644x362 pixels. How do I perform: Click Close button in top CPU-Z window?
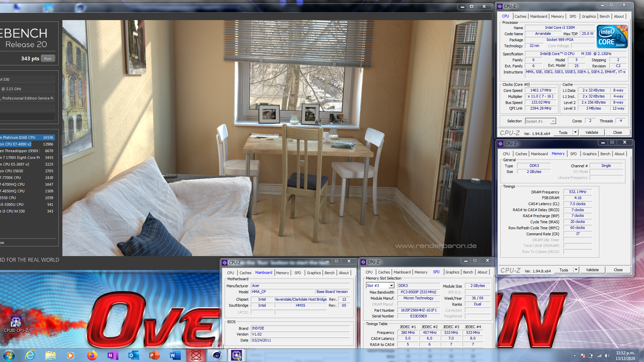click(618, 132)
